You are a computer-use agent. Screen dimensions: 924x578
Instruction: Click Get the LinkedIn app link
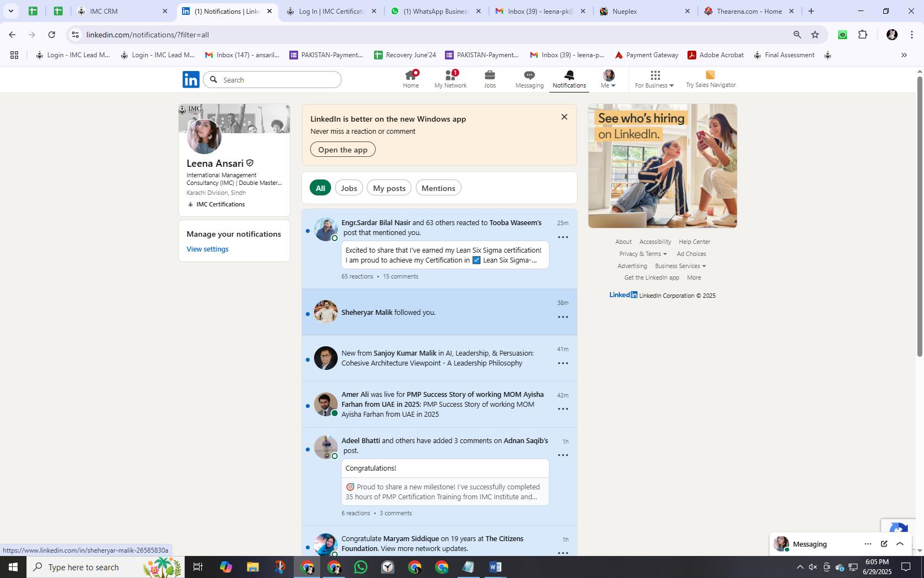[x=651, y=277]
